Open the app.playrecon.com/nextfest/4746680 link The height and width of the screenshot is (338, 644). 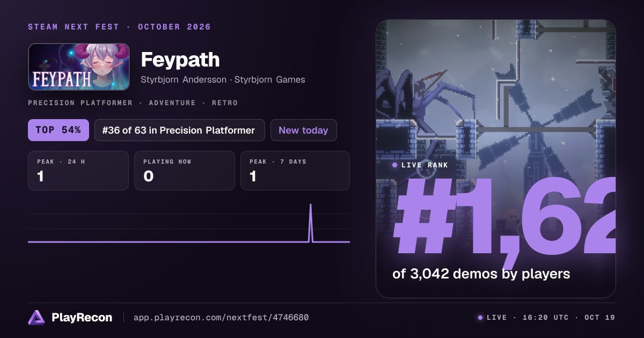point(221,318)
